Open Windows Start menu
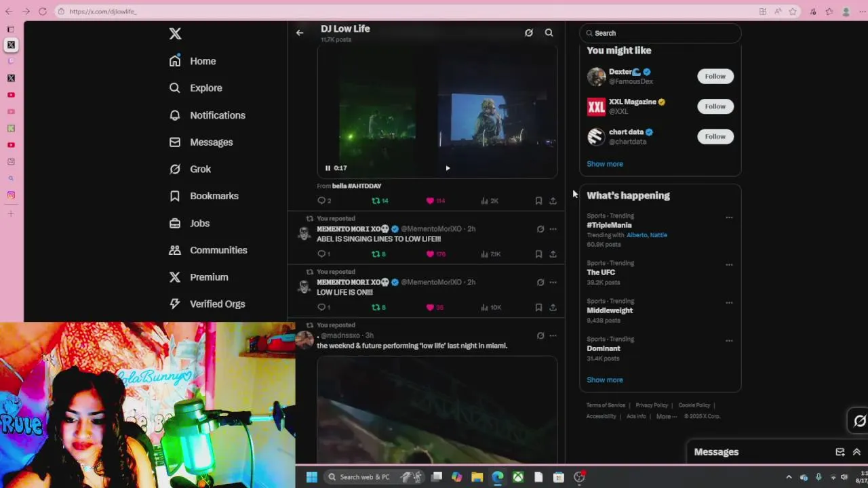Image resolution: width=868 pixels, height=488 pixels. click(x=312, y=477)
